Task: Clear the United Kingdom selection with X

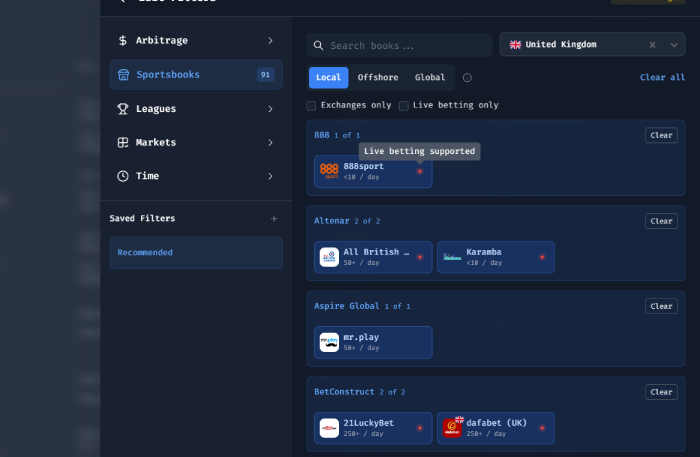Action: (652, 45)
